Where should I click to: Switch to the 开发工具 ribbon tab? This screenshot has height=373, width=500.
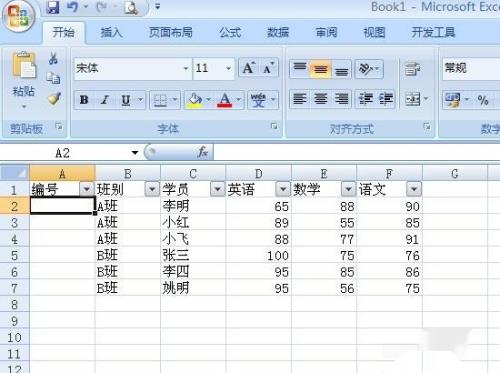pyautogui.click(x=433, y=33)
